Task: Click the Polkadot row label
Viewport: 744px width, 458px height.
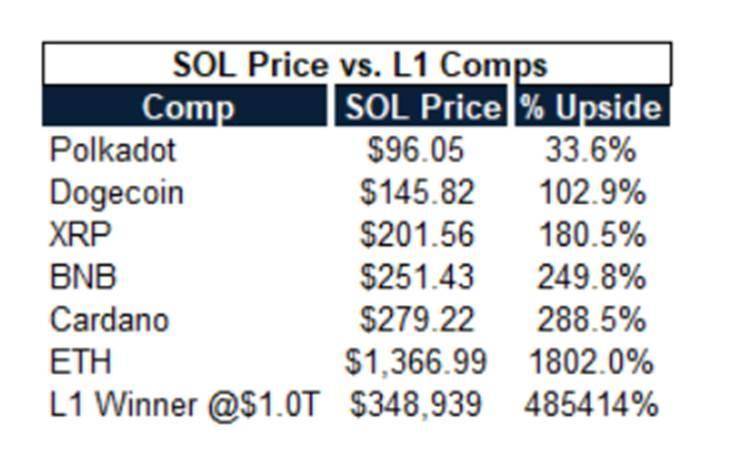Action: click(113, 150)
